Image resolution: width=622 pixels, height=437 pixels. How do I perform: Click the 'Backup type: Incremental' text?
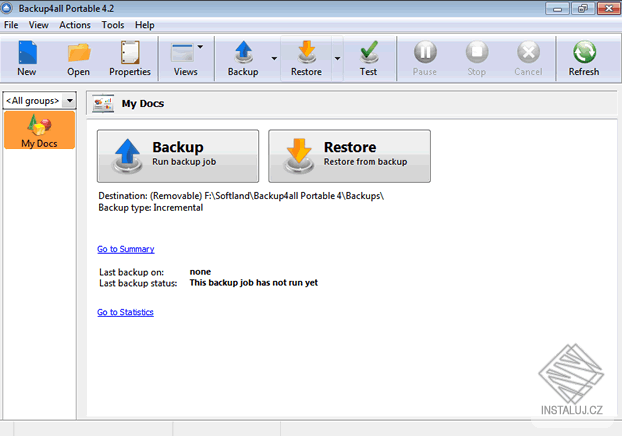pyautogui.click(x=151, y=208)
